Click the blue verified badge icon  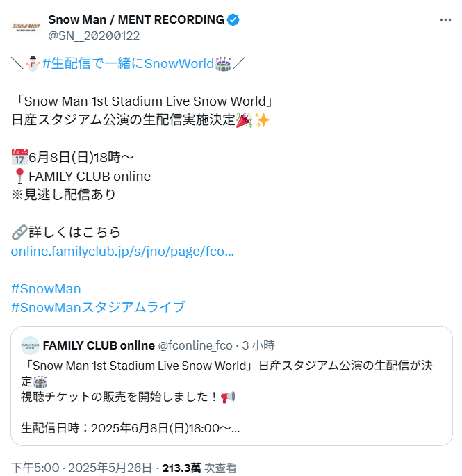(233, 20)
